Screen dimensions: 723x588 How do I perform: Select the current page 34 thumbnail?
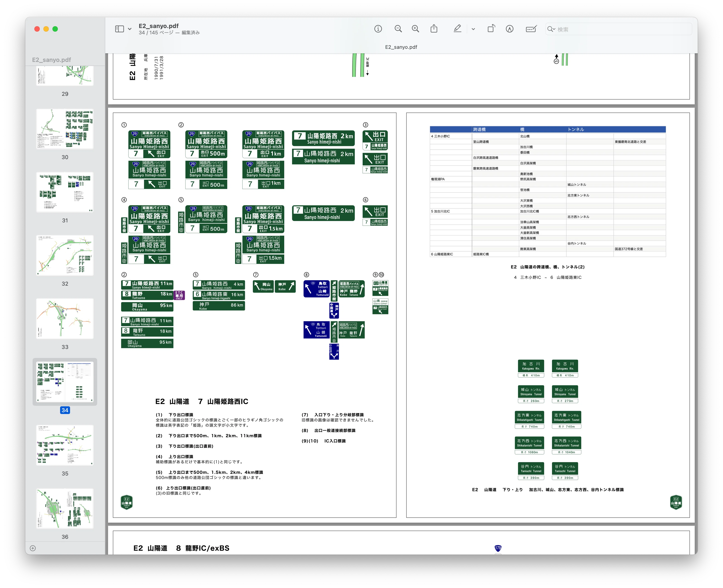65,382
